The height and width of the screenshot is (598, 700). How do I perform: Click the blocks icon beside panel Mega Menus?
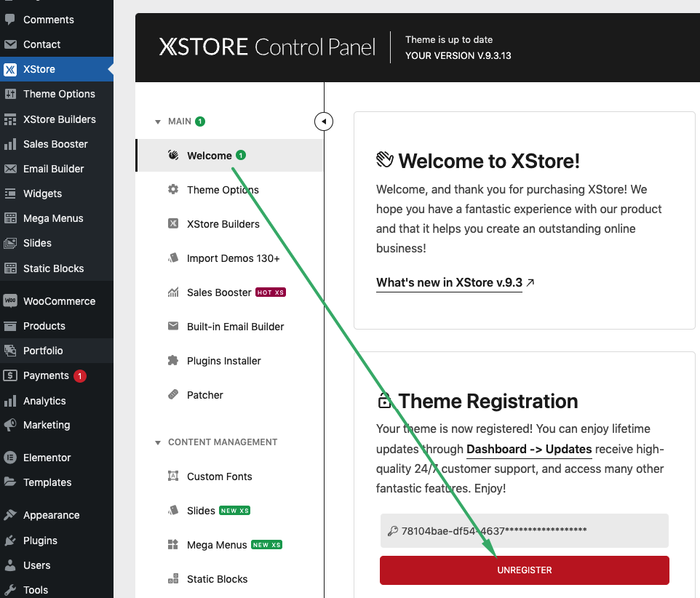point(173,544)
